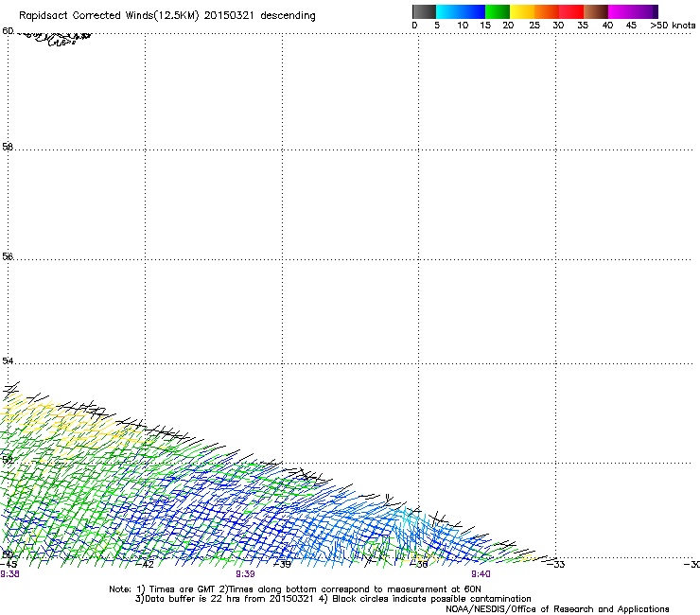Click the '30' legend scale label

[558, 26]
